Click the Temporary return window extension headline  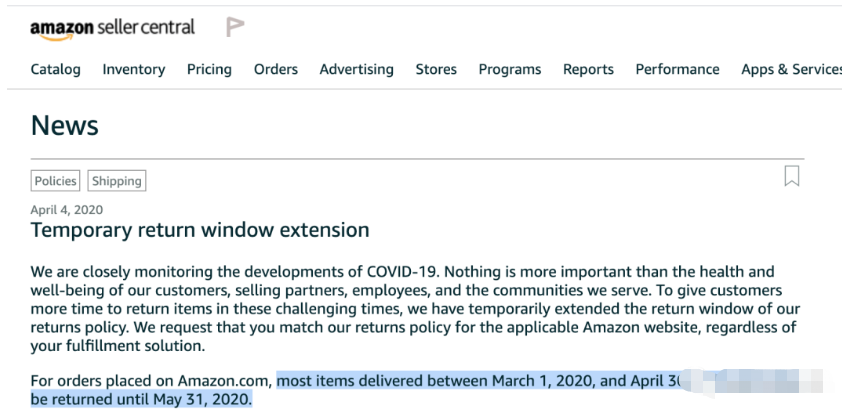(200, 230)
